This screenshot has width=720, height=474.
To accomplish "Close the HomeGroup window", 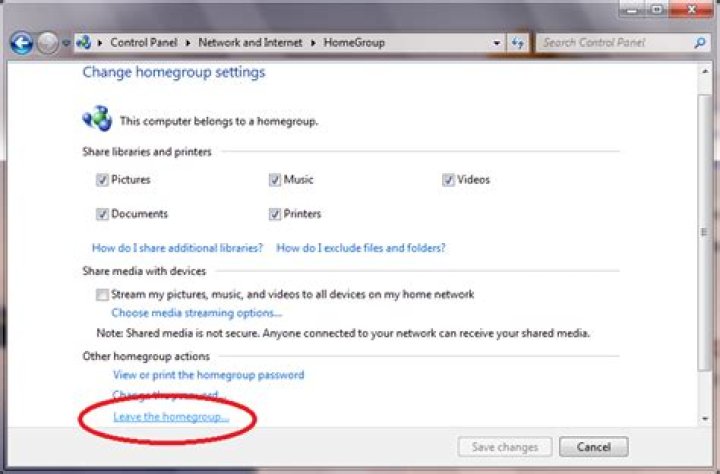I will click(692, 9).
